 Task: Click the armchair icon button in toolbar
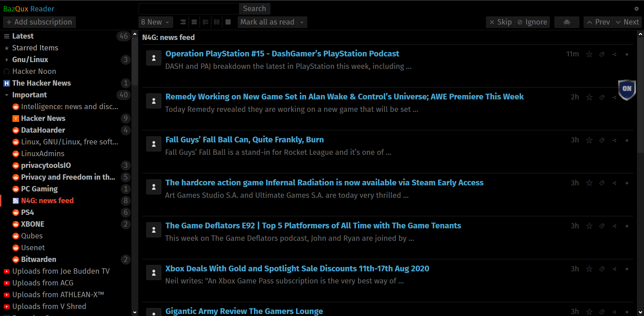click(567, 22)
